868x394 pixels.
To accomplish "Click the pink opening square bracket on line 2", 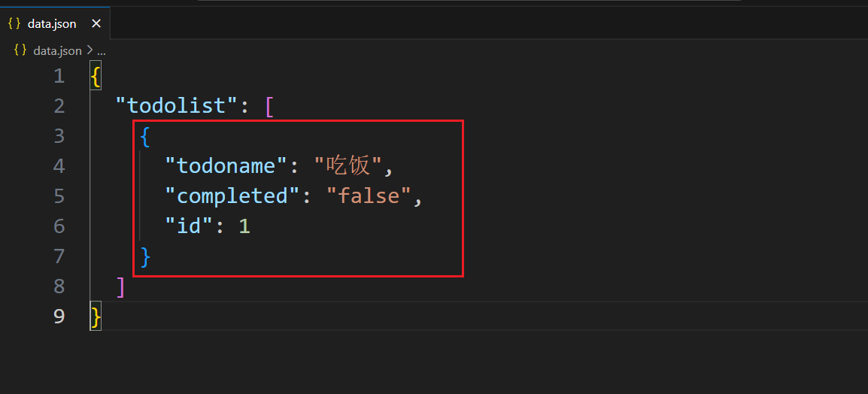I will (x=269, y=106).
